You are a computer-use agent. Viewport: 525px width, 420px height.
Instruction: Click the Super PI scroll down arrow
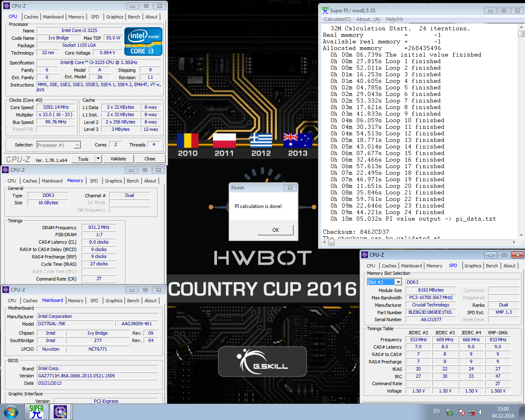point(521,235)
